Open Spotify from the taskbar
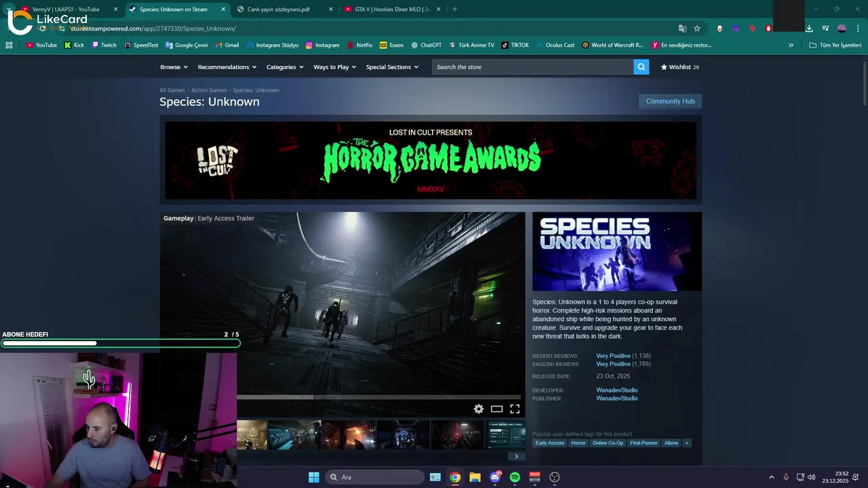 [515, 477]
